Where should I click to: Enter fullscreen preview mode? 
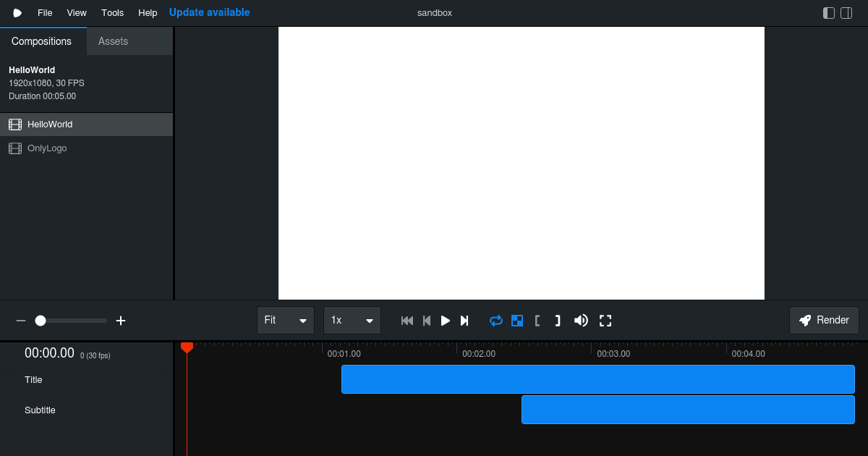point(605,320)
